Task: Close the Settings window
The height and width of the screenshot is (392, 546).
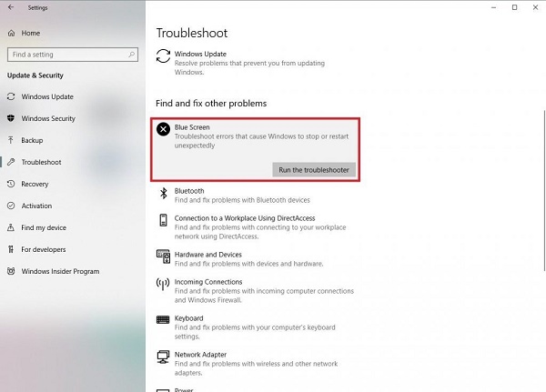Action: [x=535, y=7]
